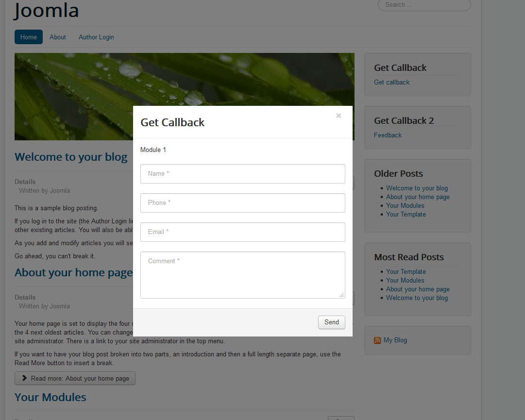Click inside the Comment text area
Viewport: 525px width, 420px height.
pyautogui.click(x=243, y=275)
